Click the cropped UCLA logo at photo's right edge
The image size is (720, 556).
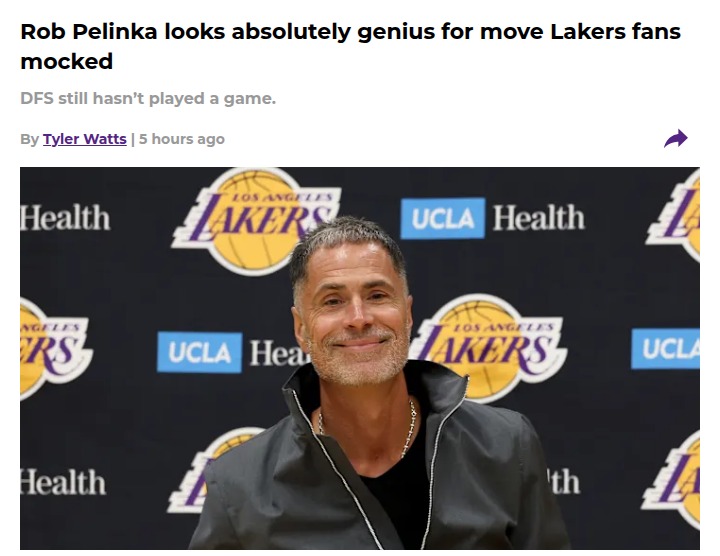coord(665,348)
